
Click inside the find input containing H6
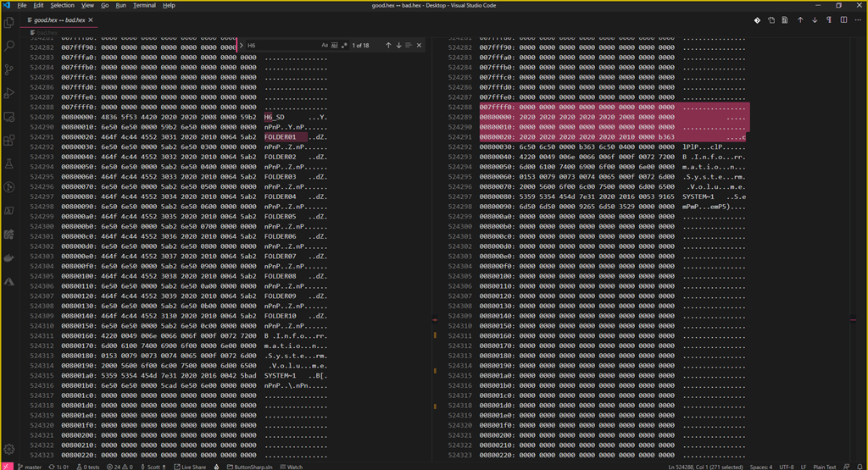click(x=280, y=45)
